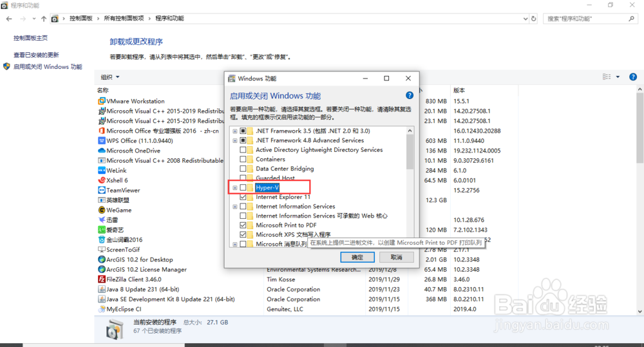Click the search 程序和功能 input field
The image size is (644, 347).
[586, 19]
